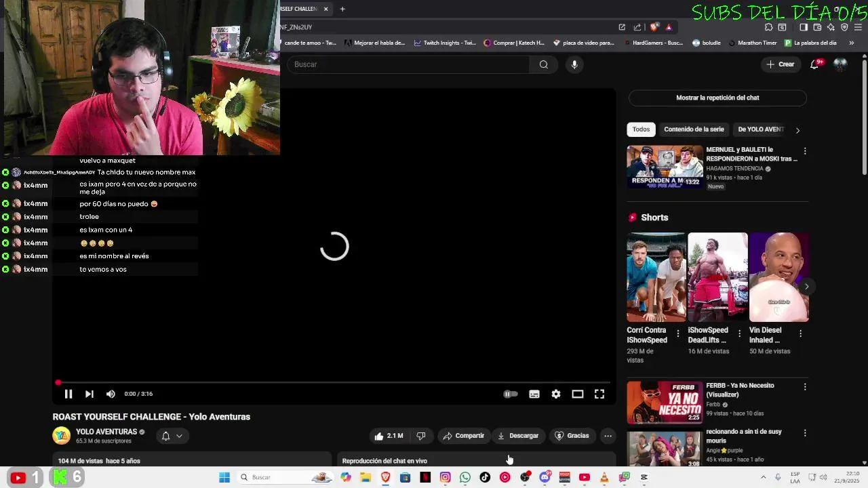Click Brave Rewards triangle icon
The height and width of the screenshot is (488, 868).
click(x=669, y=27)
